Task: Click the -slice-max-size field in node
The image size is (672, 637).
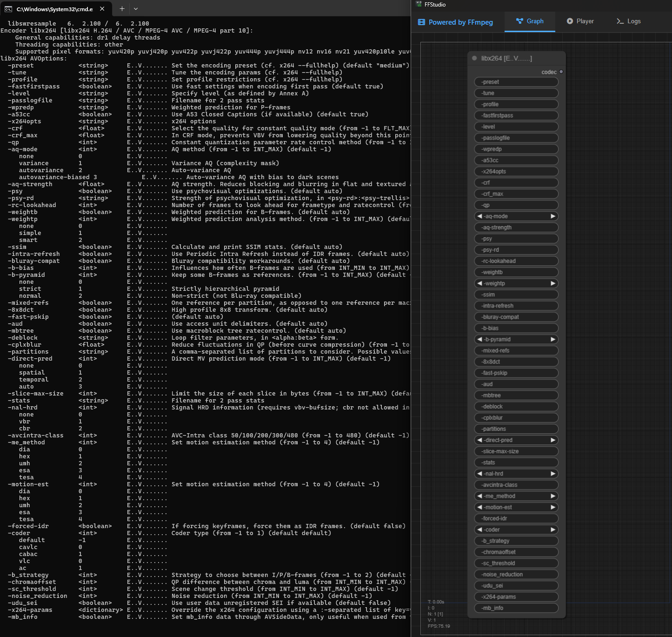Action: (x=516, y=451)
